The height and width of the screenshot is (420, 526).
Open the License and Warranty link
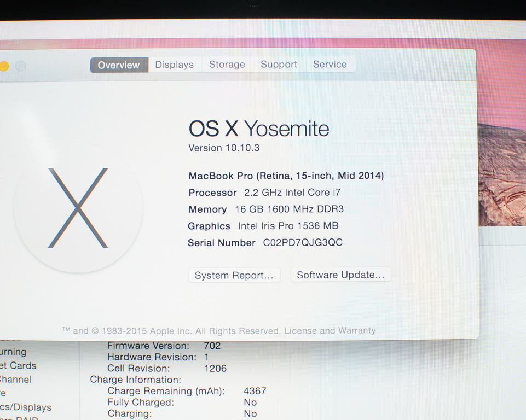(x=330, y=330)
